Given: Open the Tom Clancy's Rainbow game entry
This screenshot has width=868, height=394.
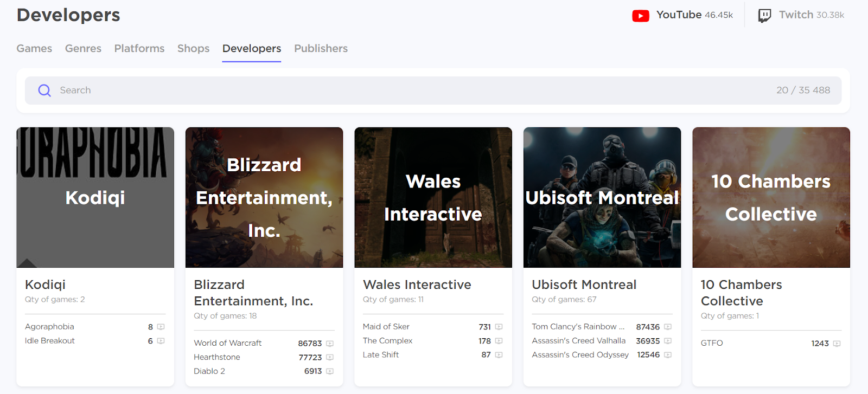Looking at the screenshot, I should [578, 327].
